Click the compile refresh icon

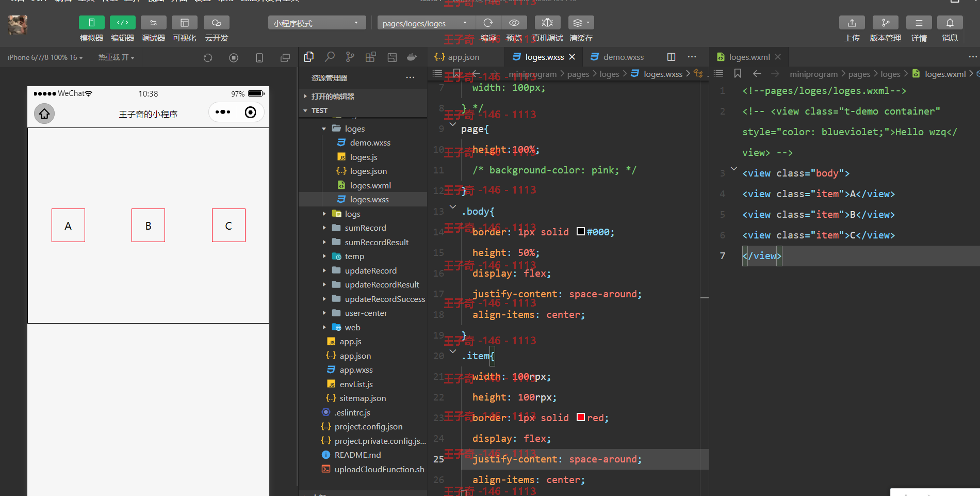[x=488, y=23]
